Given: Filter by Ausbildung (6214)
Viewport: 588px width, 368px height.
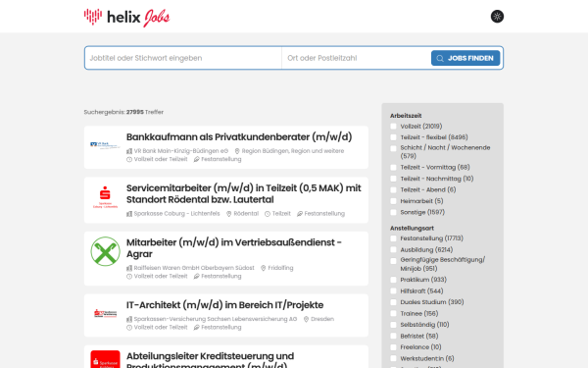Looking at the screenshot, I should [x=393, y=249].
